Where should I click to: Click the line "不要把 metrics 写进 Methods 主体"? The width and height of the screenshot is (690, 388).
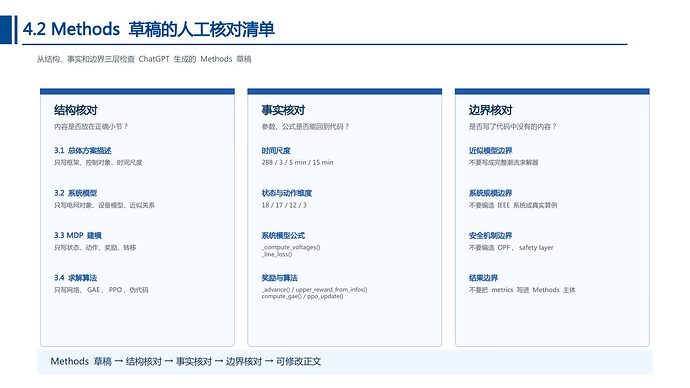[522, 290]
